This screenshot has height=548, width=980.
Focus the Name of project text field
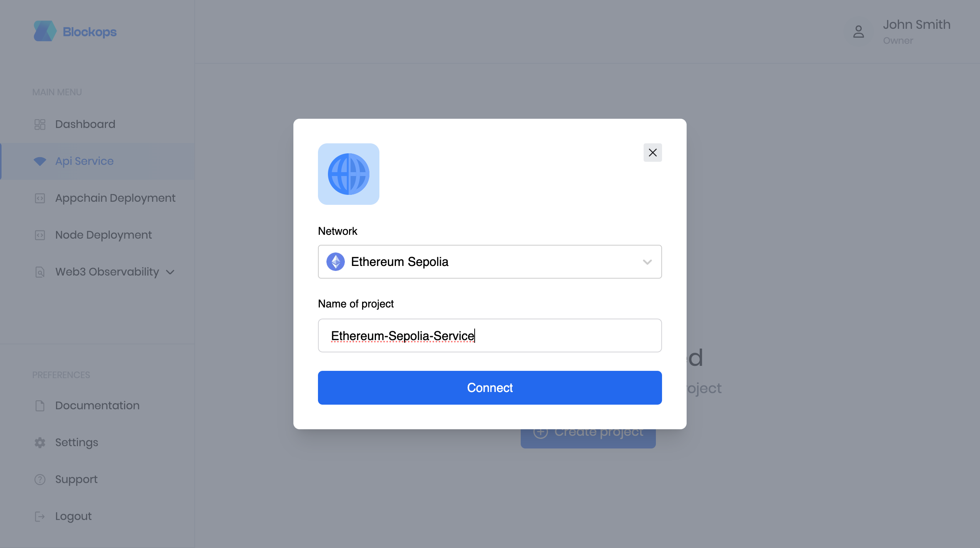click(x=490, y=335)
